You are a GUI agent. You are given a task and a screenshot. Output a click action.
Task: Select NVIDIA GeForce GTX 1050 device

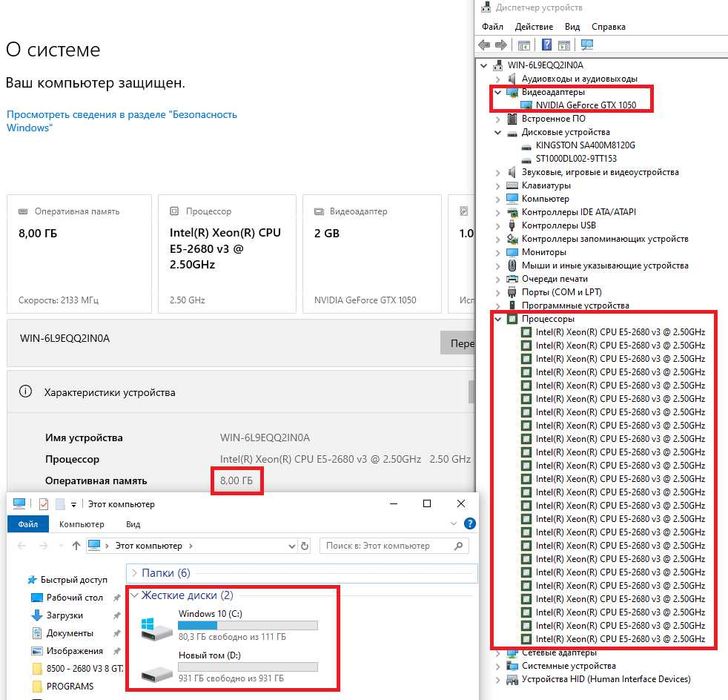click(585, 105)
